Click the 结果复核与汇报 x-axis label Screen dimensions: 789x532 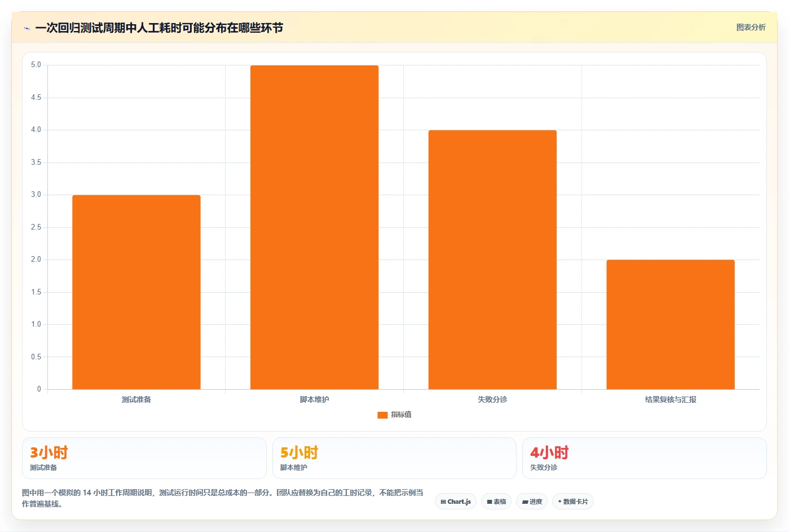[x=671, y=399]
